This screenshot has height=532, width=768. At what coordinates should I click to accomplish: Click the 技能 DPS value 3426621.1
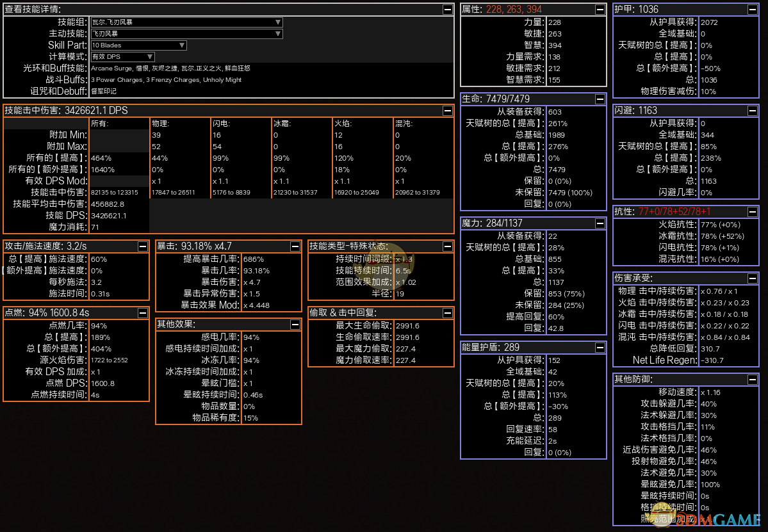tap(109, 216)
